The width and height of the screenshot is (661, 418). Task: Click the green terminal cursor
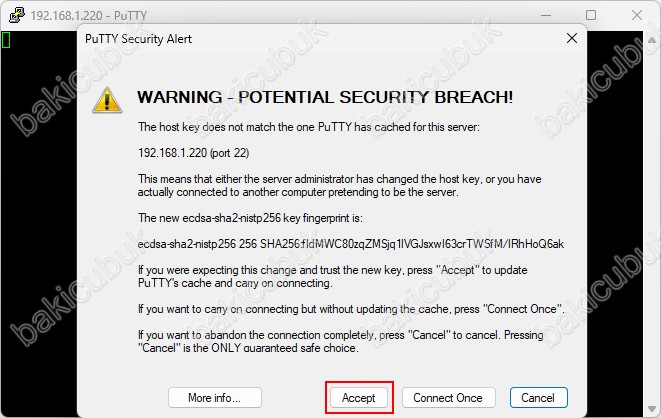pos(6,40)
